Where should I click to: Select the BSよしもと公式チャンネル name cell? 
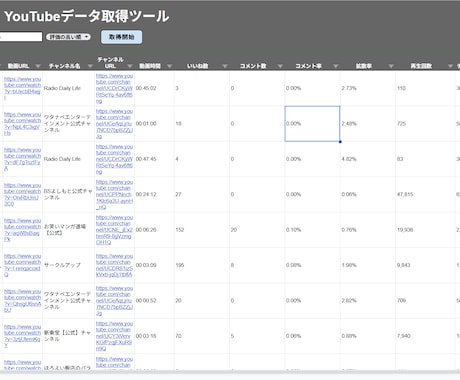tap(68, 194)
